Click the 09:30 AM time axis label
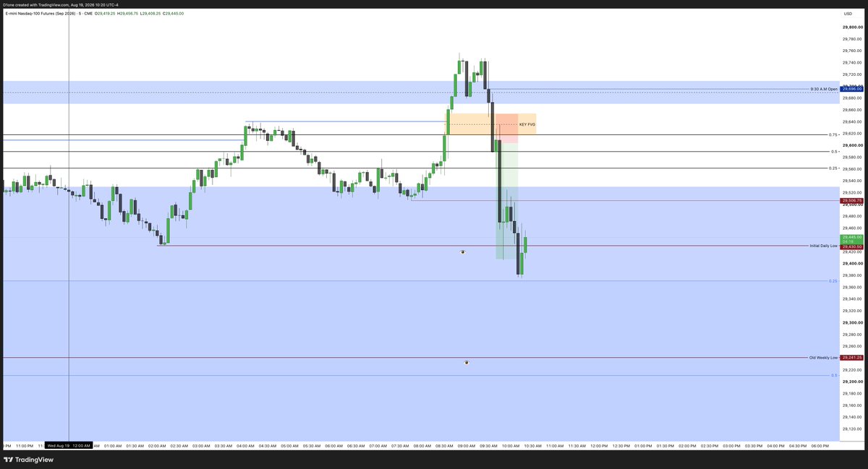 488,446
